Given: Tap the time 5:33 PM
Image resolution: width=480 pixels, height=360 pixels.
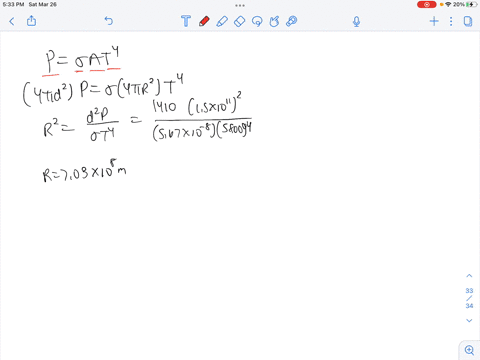Looking at the screenshot, I should 13,4.
